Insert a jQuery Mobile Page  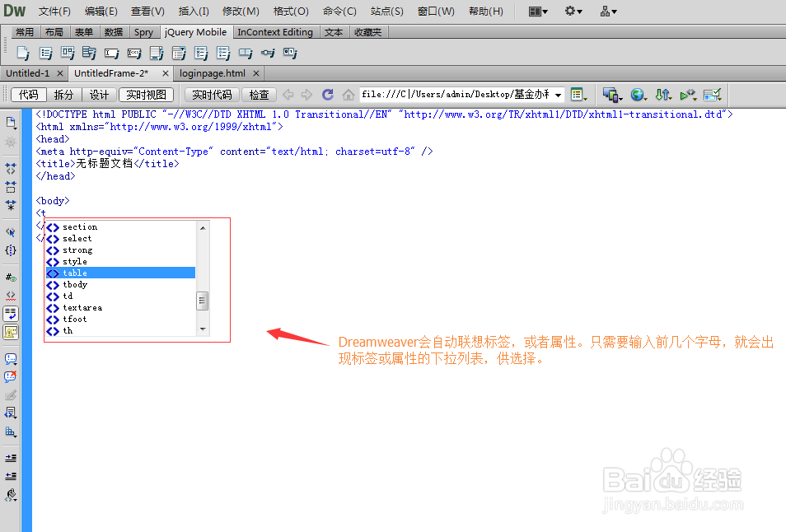(x=23, y=53)
